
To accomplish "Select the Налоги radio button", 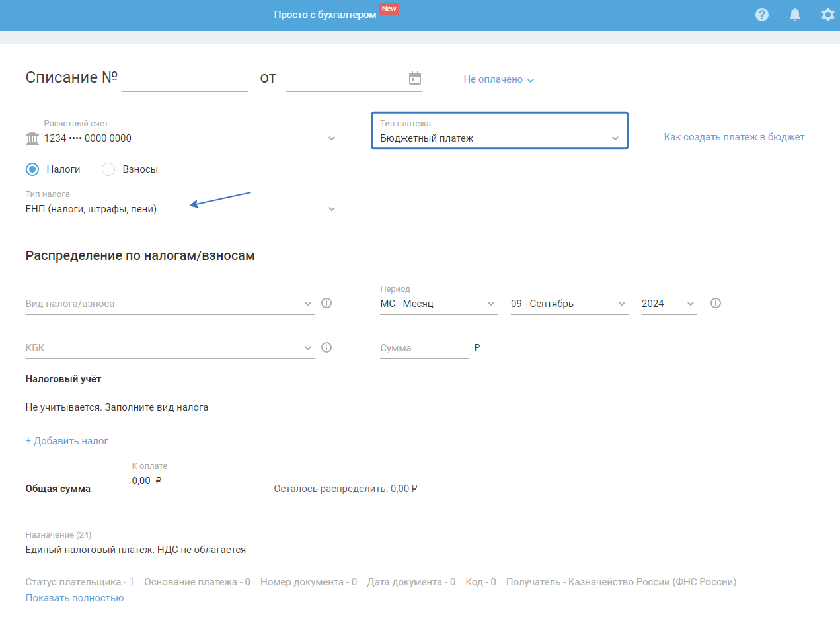I will pyautogui.click(x=32, y=169).
